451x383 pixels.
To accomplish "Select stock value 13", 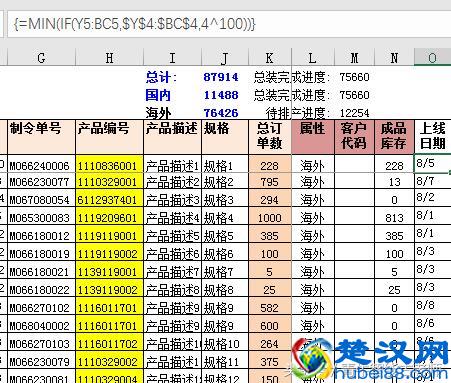I will (394, 182).
